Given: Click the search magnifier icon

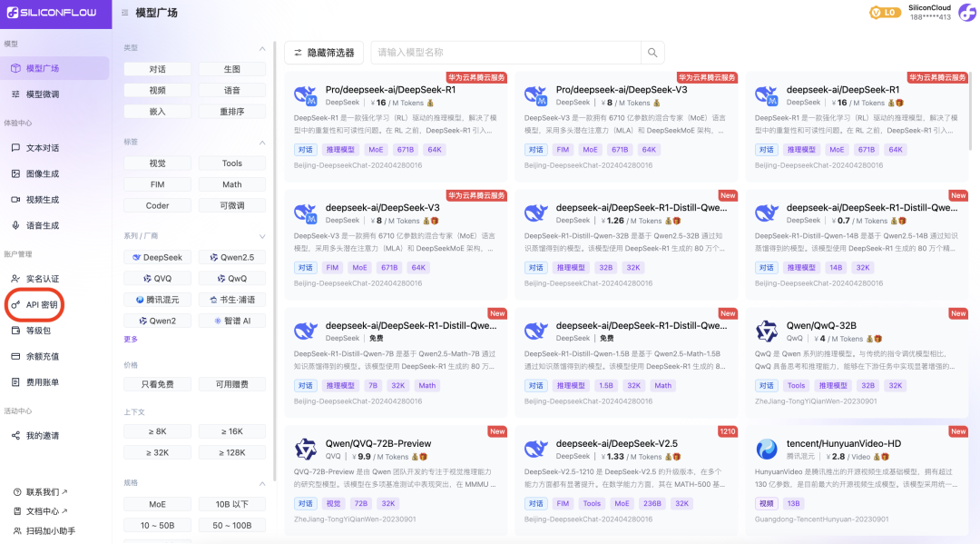Looking at the screenshot, I should tap(652, 53).
